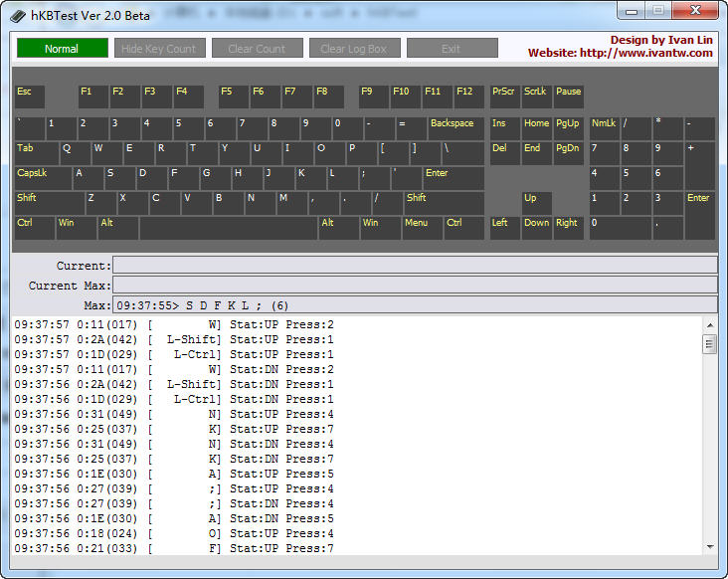Image resolution: width=728 pixels, height=579 pixels.
Task: Click the numpad Enter key tile
Action: (x=699, y=215)
